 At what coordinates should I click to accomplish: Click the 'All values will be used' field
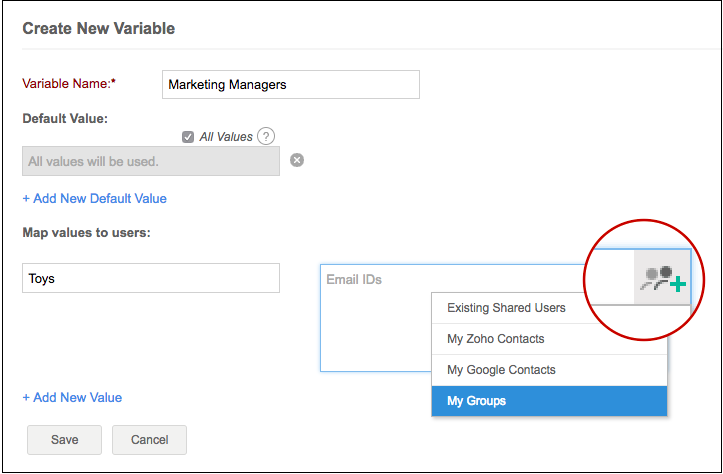(151, 161)
